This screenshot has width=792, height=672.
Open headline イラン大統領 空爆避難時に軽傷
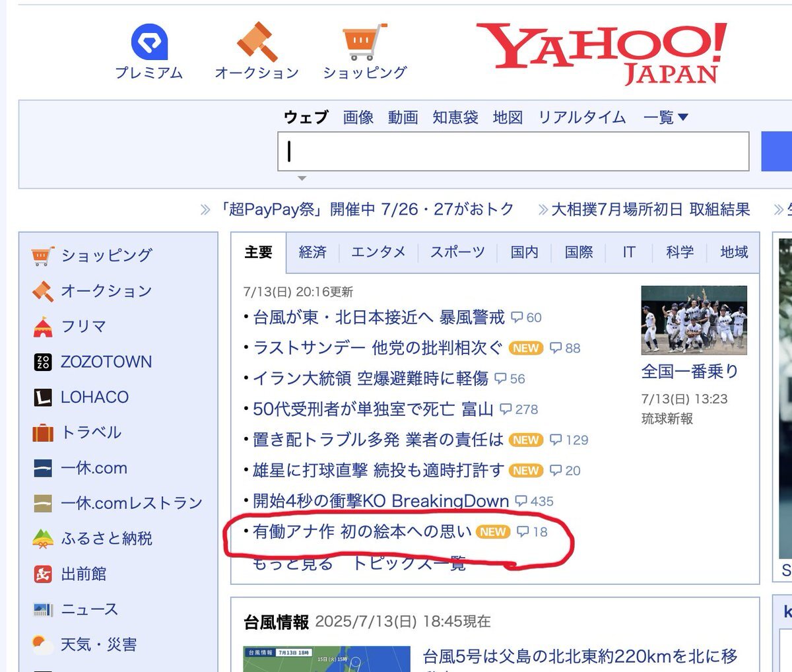[x=371, y=379]
